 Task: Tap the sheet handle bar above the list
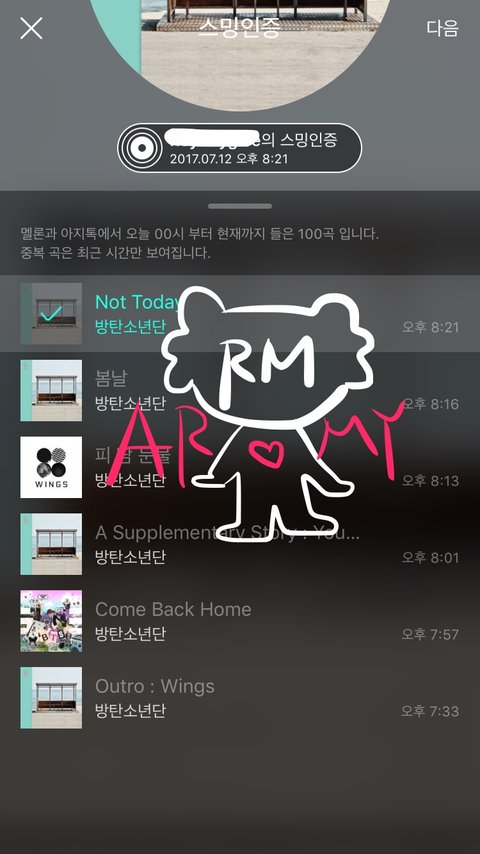click(x=240, y=206)
